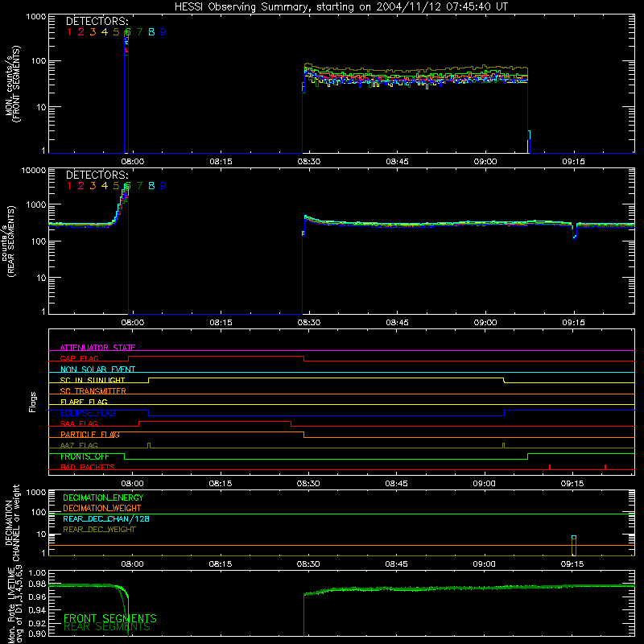
Task: Click the SC_IN_SUNLIGHT flag label
Action: point(93,380)
